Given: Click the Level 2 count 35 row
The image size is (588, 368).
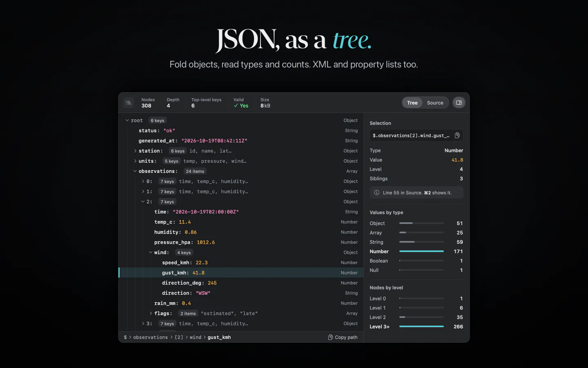Looking at the screenshot, I should (416, 317).
